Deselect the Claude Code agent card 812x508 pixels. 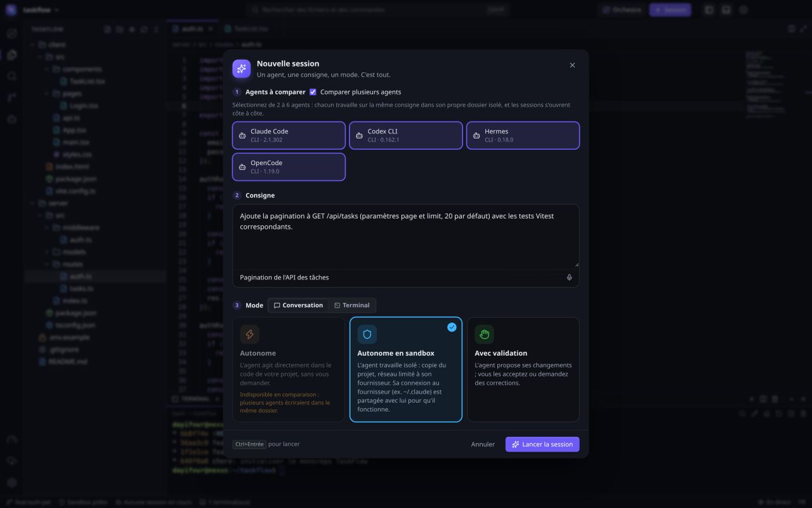pyautogui.click(x=289, y=135)
